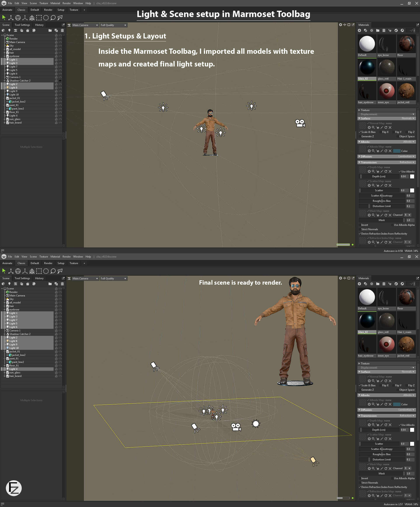Switch to Tool Settings tab in lower window
The height and width of the screenshot is (507, 420).
click(22, 278)
